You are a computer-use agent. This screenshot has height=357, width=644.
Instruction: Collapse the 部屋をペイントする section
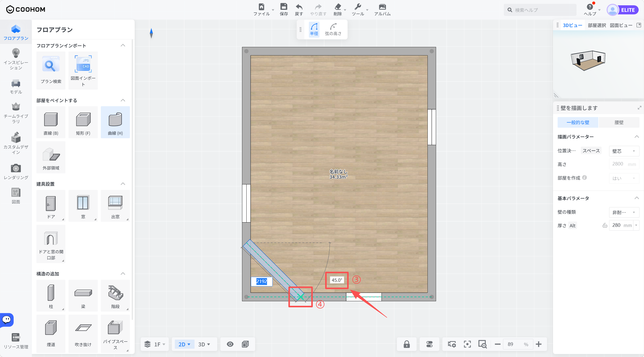point(123,100)
